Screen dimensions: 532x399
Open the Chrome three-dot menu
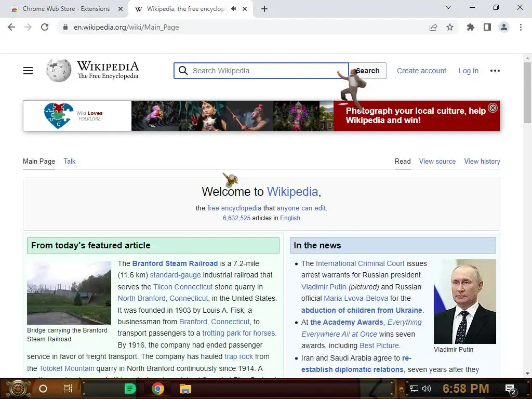tap(521, 27)
